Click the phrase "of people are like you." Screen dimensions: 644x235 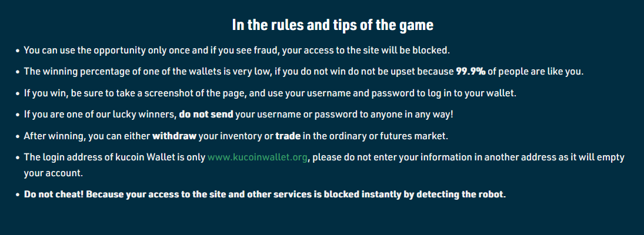[x=535, y=71]
